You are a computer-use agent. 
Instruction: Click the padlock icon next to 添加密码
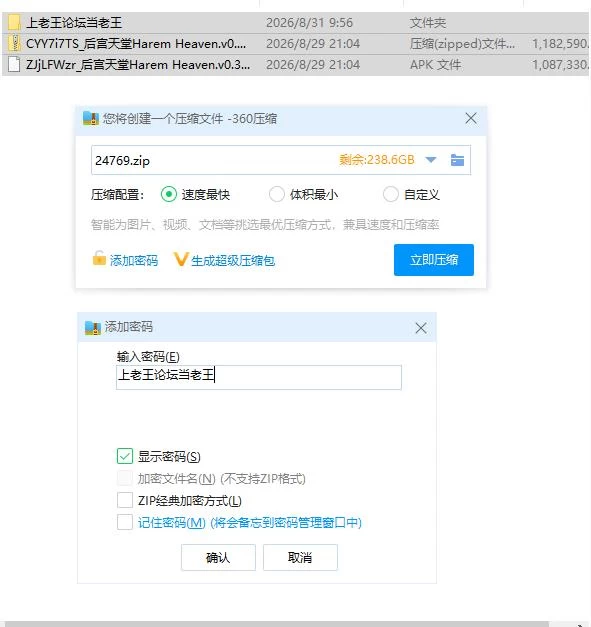click(x=99, y=258)
